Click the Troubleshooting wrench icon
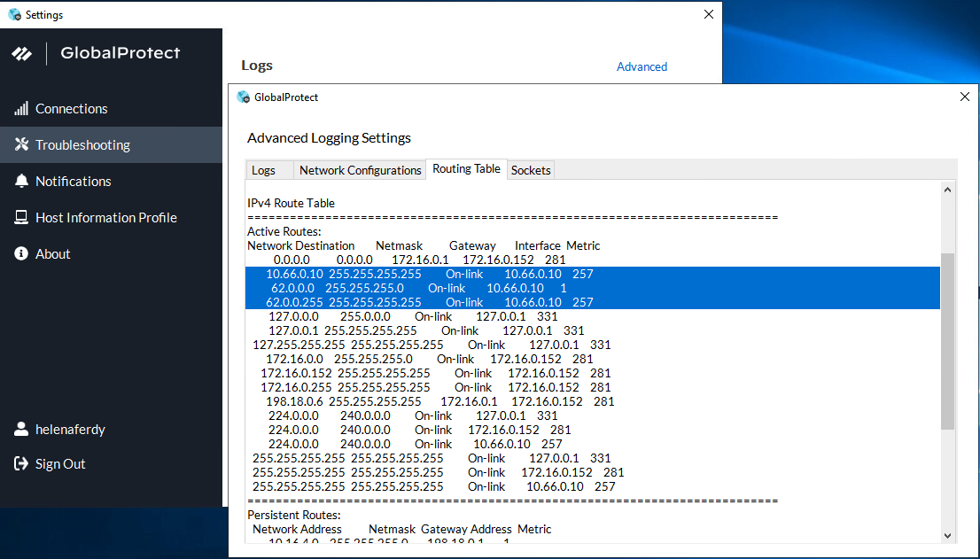Screen dimensions: 980x559 tap(21, 144)
